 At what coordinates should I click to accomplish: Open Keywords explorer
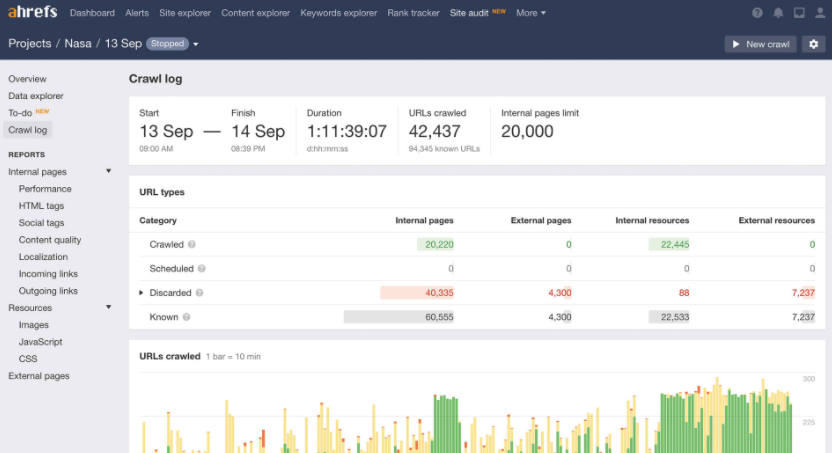coord(339,13)
